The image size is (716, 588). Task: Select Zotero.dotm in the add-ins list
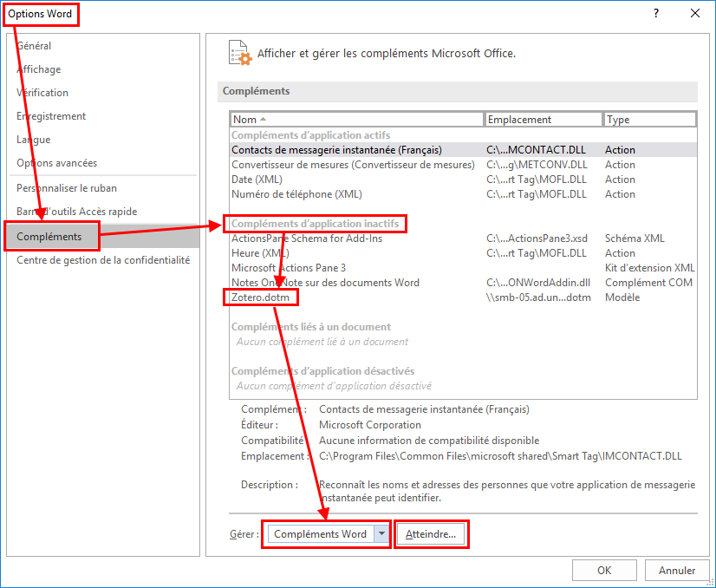263,297
